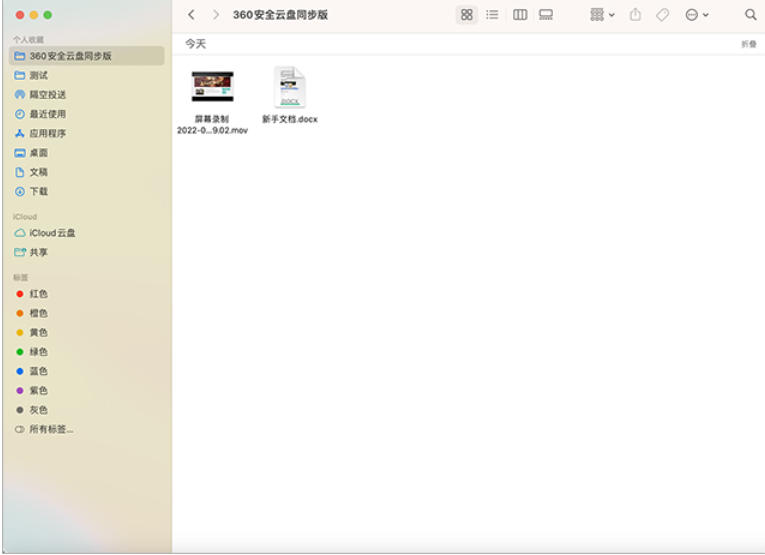Go back using the left chevron
Screen dimensions: 765x555
pos(191,15)
